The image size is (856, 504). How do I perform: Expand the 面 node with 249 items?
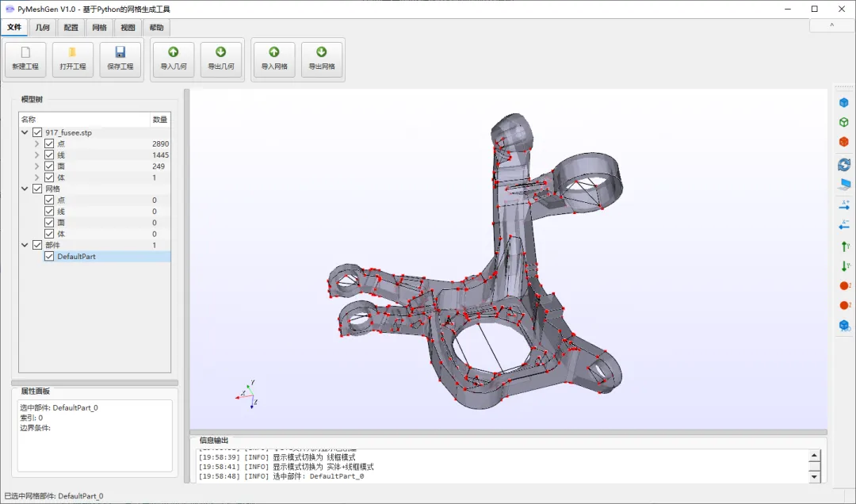(36, 166)
